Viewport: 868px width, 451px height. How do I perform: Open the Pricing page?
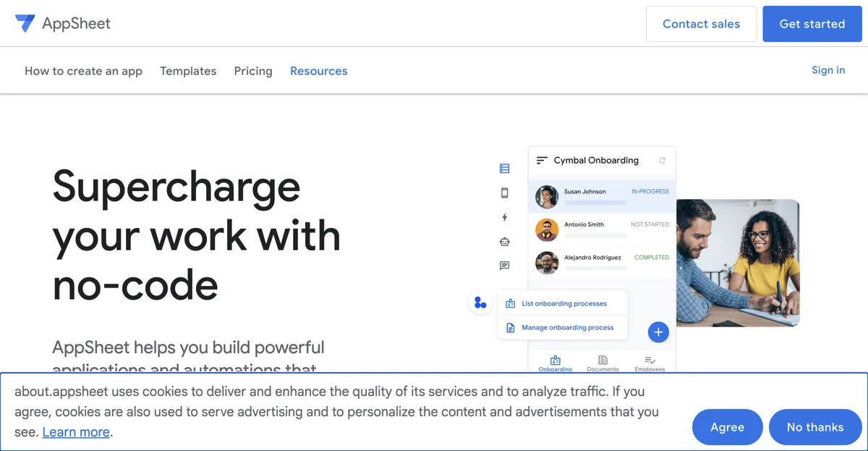[x=253, y=71]
